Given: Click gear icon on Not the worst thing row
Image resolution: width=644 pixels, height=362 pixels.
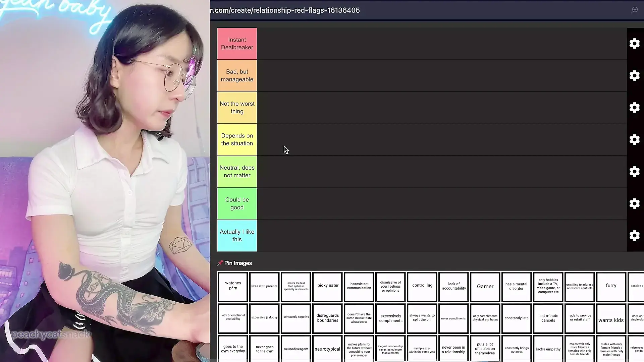Looking at the screenshot, I should pyautogui.click(x=634, y=108).
